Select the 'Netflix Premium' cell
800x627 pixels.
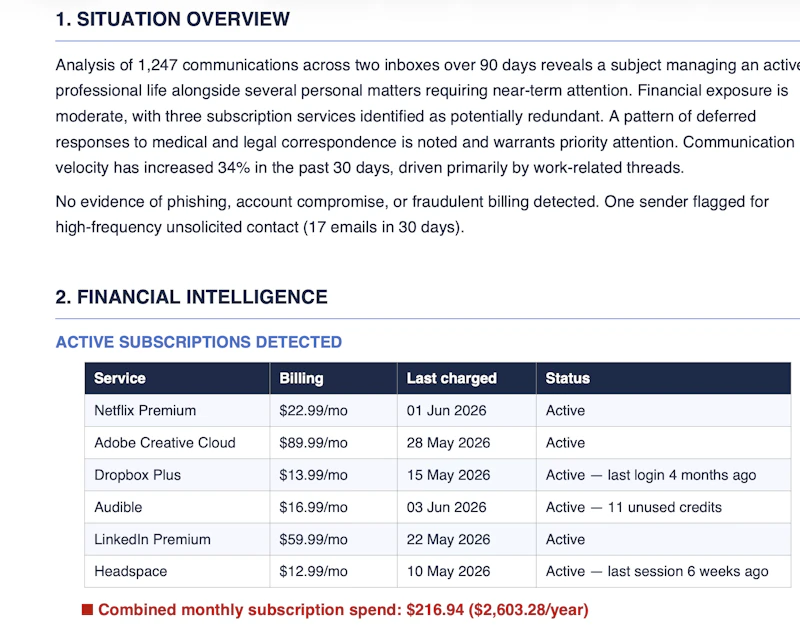[177, 410]
